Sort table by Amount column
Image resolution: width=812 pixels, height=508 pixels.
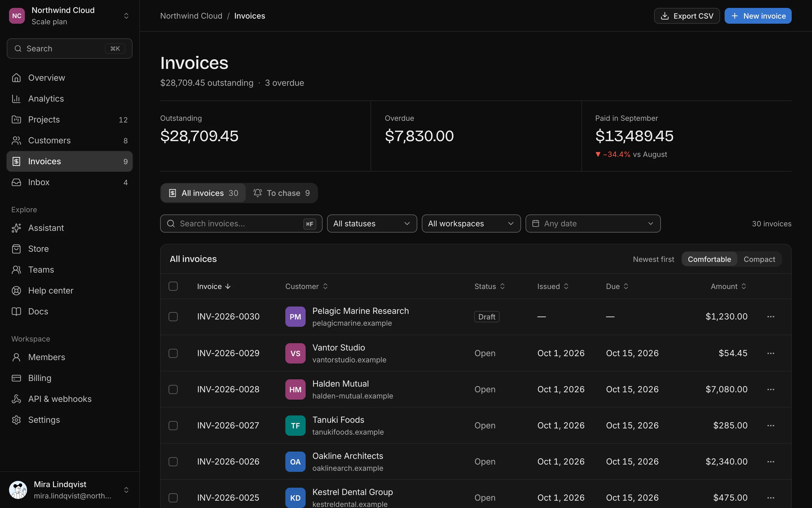(x=728, y=286)
